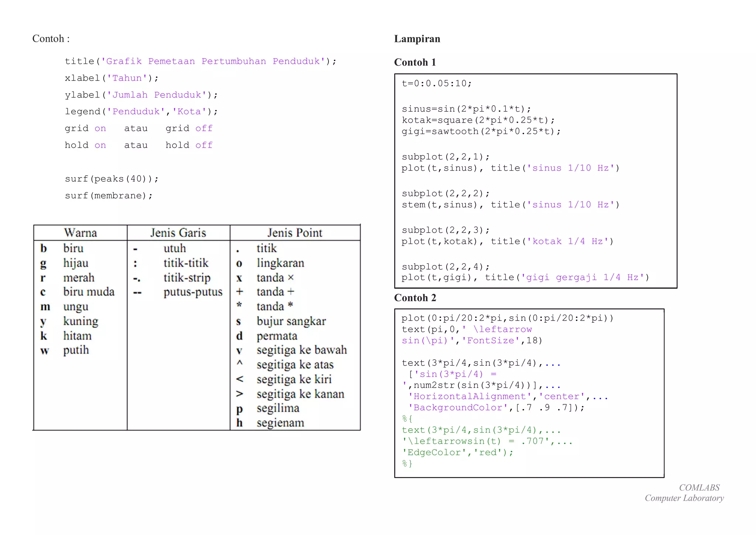The width and height of the screenshot is (756, 535).
Task: Click the 'COMLABS' footer text
Action: (x=699, y=487)
